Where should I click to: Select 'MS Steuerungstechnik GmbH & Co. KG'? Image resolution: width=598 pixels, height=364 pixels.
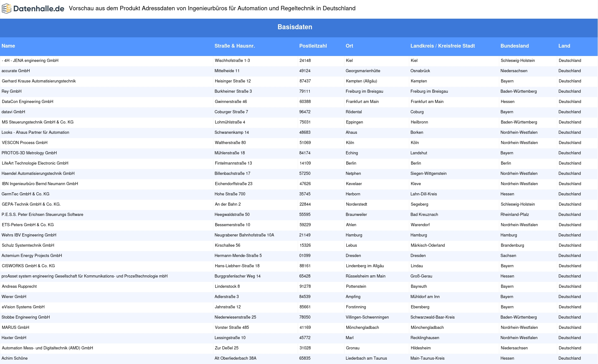point(38,122)
